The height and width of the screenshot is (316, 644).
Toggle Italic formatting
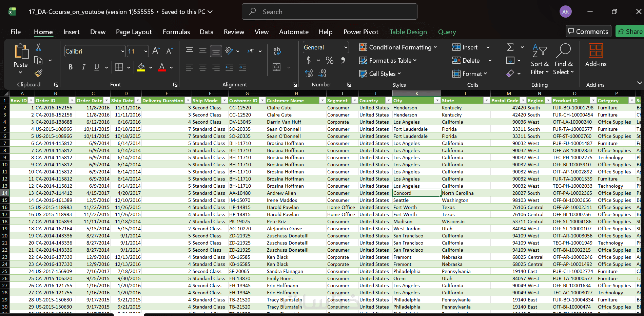pos(83,67)
